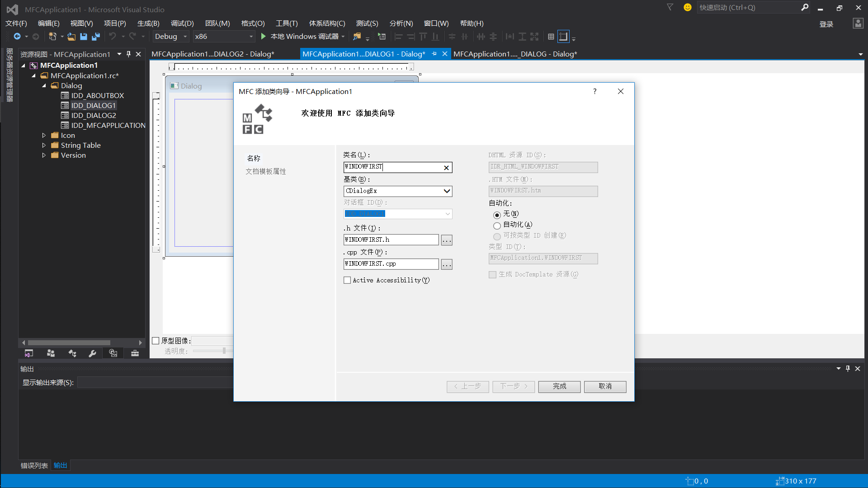Clear class name with the X icon
Viewport: 868px width, 488px height.
446,168
